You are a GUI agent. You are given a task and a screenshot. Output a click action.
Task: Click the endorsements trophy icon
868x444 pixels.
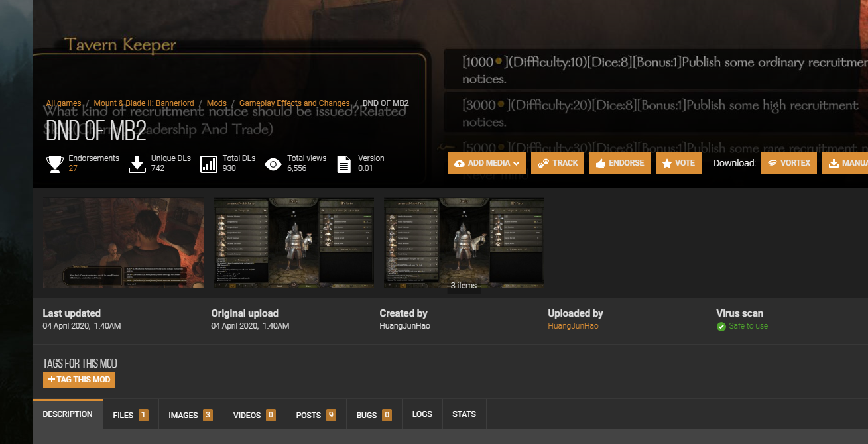click(55, 164)
